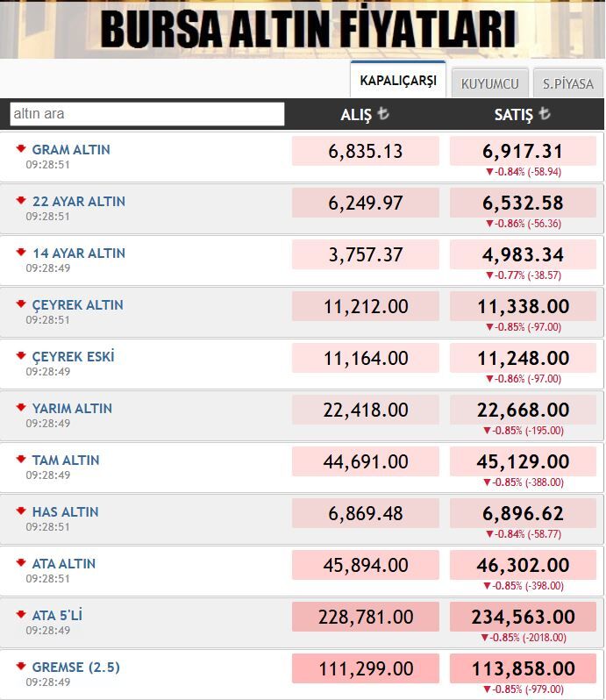
Task: Click red arrow icon beside HAS ALTIN
Action: 20,511
